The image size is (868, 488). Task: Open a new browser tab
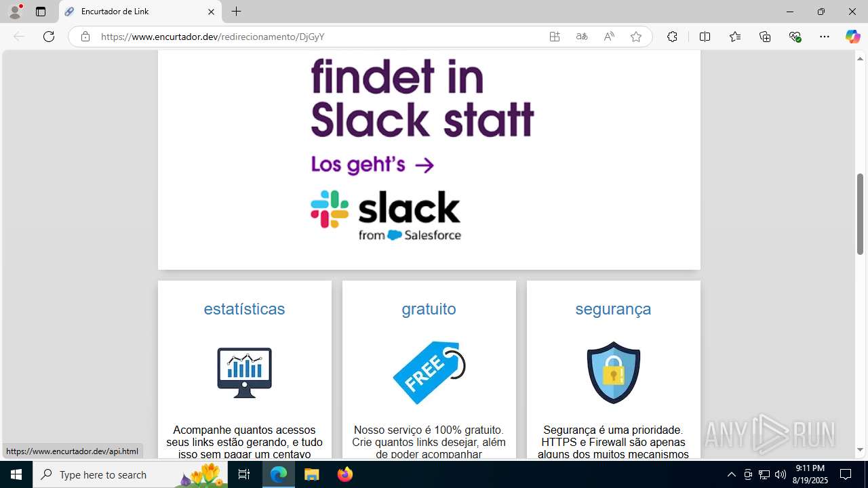(x=236, y=12)
